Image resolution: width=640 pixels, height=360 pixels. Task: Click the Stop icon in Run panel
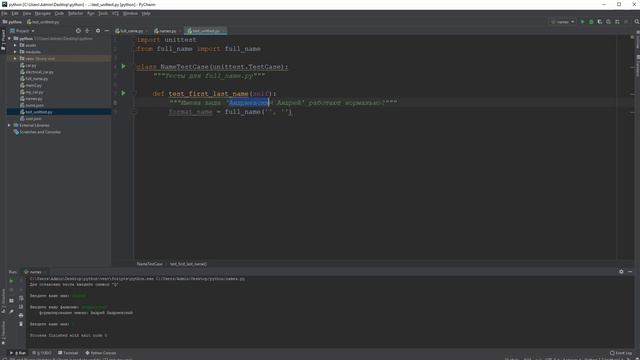coord(11,290)
